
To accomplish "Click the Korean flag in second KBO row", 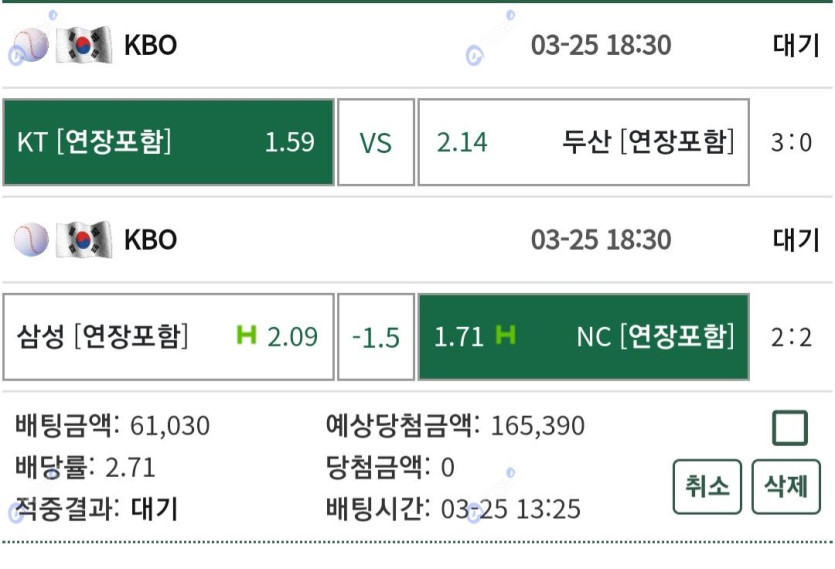I will tap(84, 239).
